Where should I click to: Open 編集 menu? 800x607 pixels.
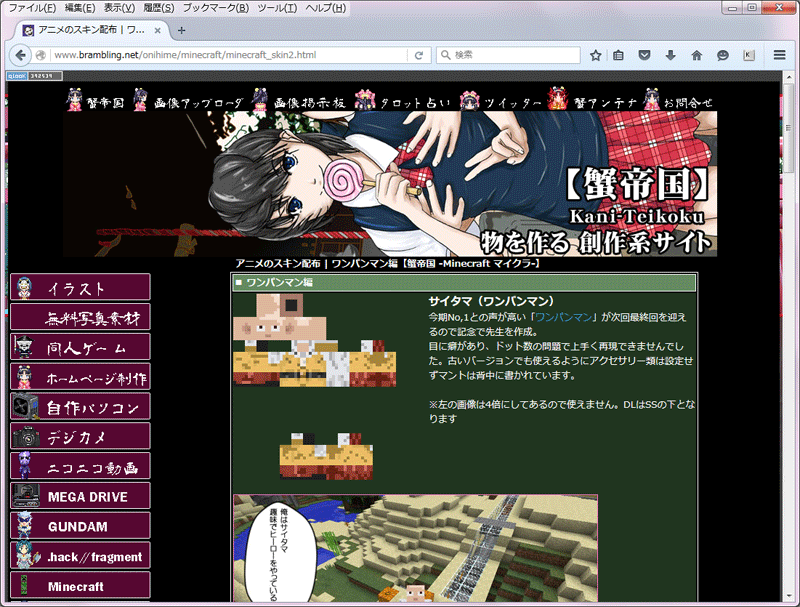point(80,8)
